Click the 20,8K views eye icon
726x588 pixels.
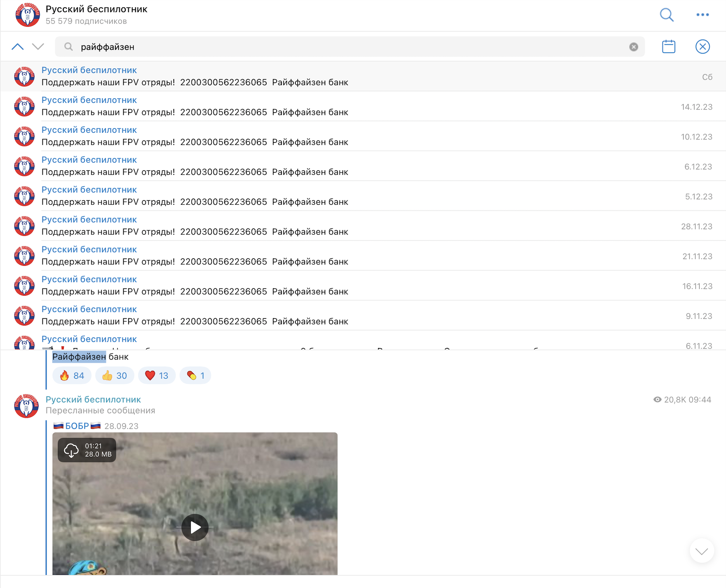point(657,400)
